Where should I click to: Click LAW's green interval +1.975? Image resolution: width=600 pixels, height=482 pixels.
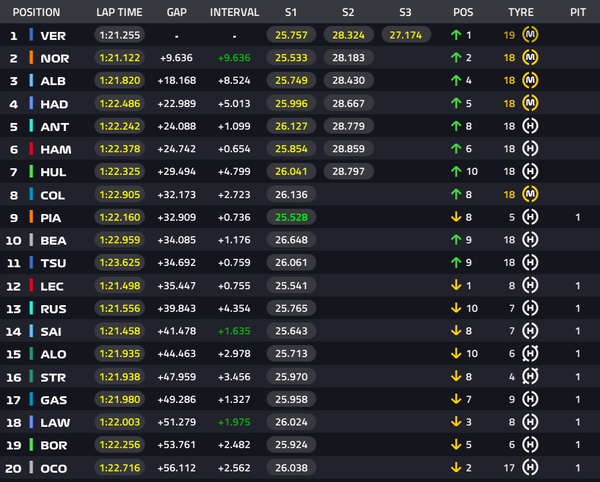coord(234,422)
